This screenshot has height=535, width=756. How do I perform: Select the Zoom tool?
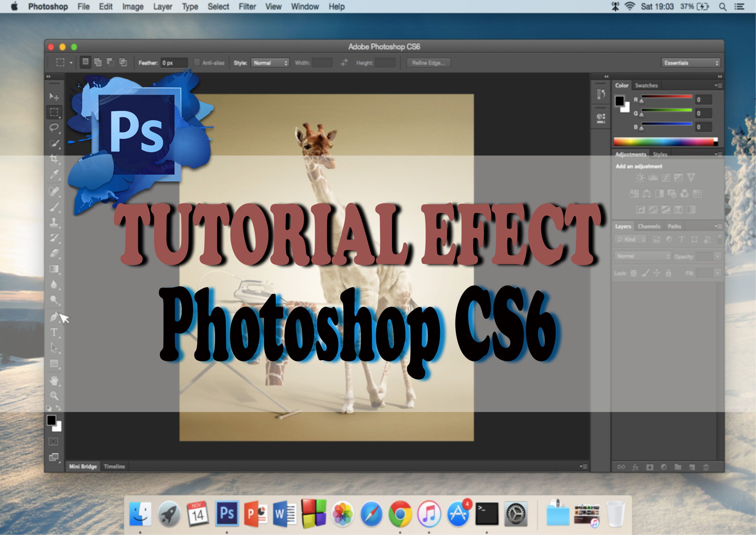pos(54,396)
